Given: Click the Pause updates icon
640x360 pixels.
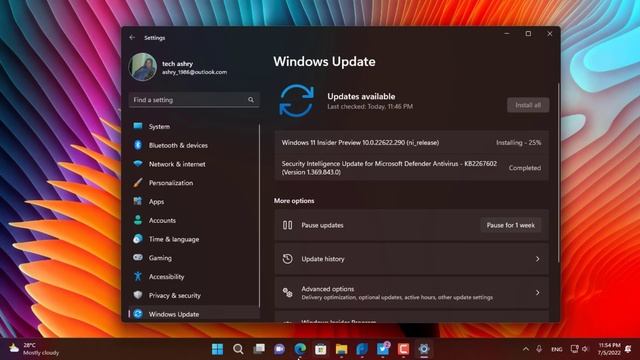Looking at the screenshot, I should 287,225.
